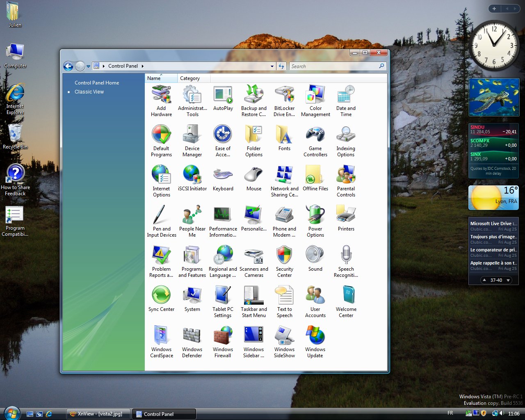Open Programs and Features
The image size is (525, 420).
(x=192, y=262)
